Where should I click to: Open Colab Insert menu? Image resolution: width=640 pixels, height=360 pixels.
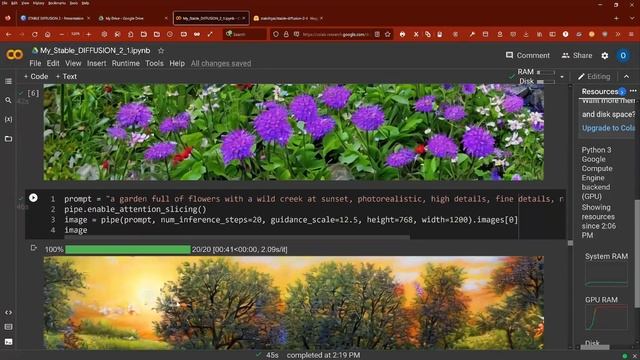point(96,64)
